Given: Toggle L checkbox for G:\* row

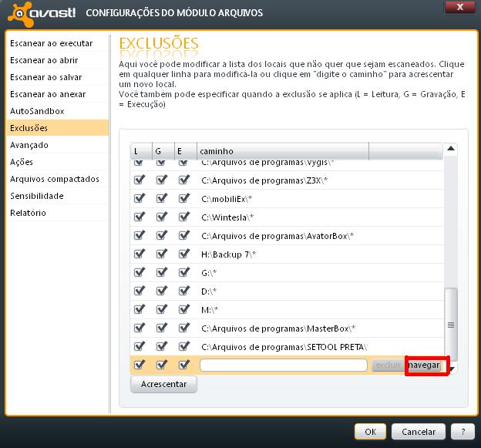Looking at the screenshot, I should pos(140,272).
